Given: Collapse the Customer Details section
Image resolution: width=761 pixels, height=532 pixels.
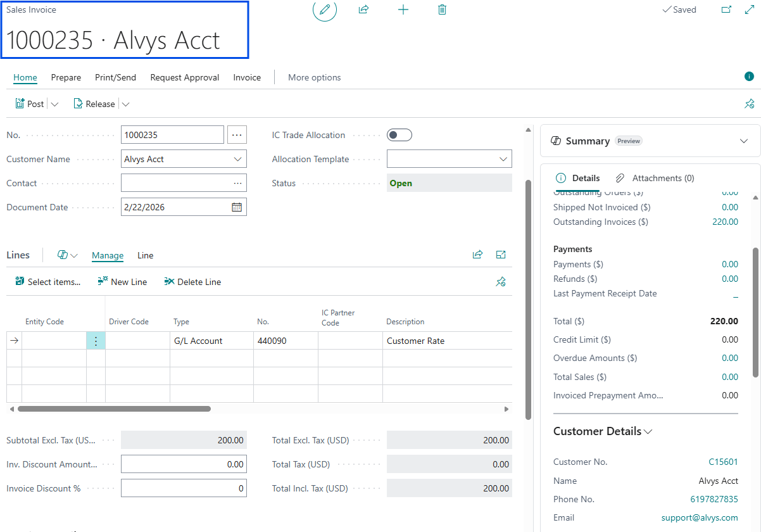Looking at the screenshot, I should 648,431.
